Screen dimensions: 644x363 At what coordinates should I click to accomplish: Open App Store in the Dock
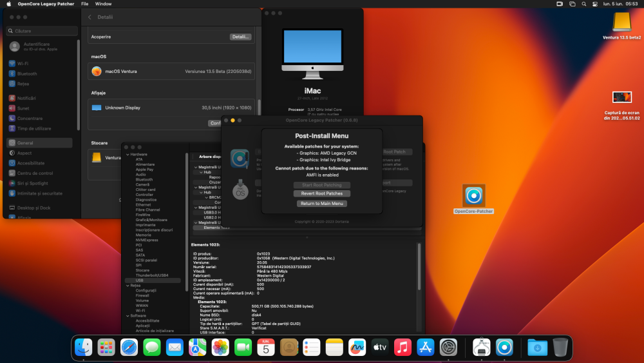pos(426,348)
